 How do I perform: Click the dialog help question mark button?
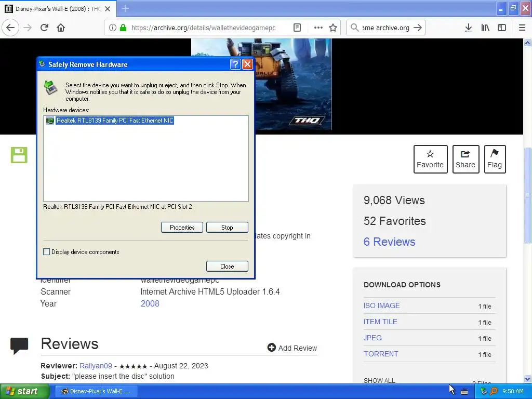[x=235, y=64]
